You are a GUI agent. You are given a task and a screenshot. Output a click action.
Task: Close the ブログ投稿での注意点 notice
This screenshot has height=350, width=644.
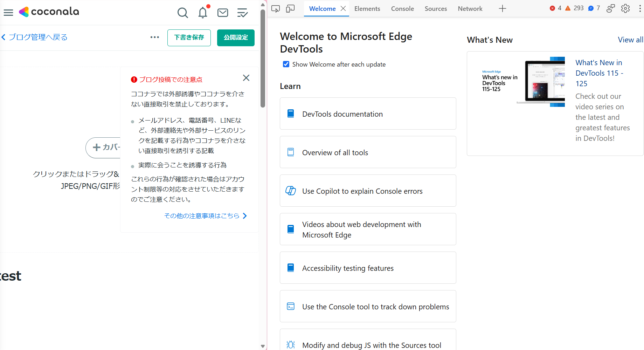click(x=246, y=78)
